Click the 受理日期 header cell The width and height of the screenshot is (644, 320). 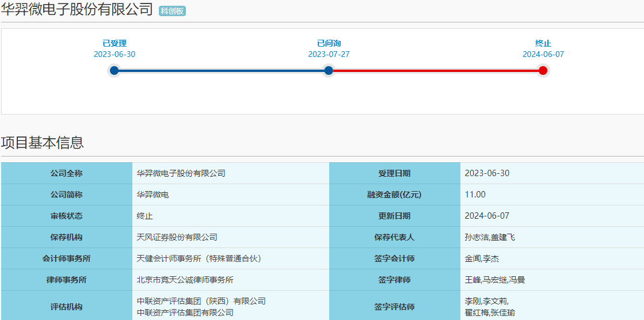[395, 173]
